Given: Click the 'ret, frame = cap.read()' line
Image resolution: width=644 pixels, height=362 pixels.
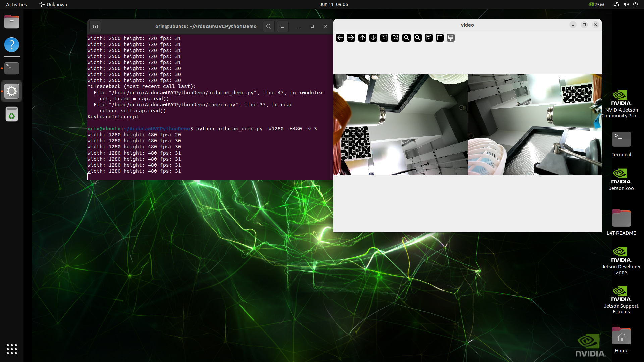Looking at the screenshot, I should 134,99.
